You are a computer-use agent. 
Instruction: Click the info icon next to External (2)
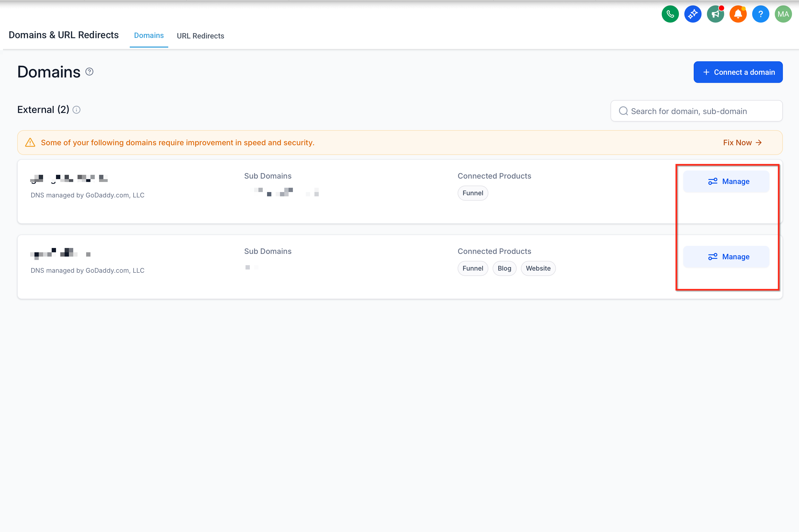tap(77, 110)
